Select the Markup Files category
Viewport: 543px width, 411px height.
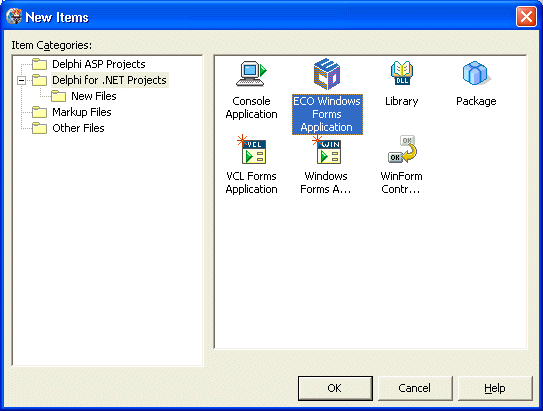coord(82,112)
